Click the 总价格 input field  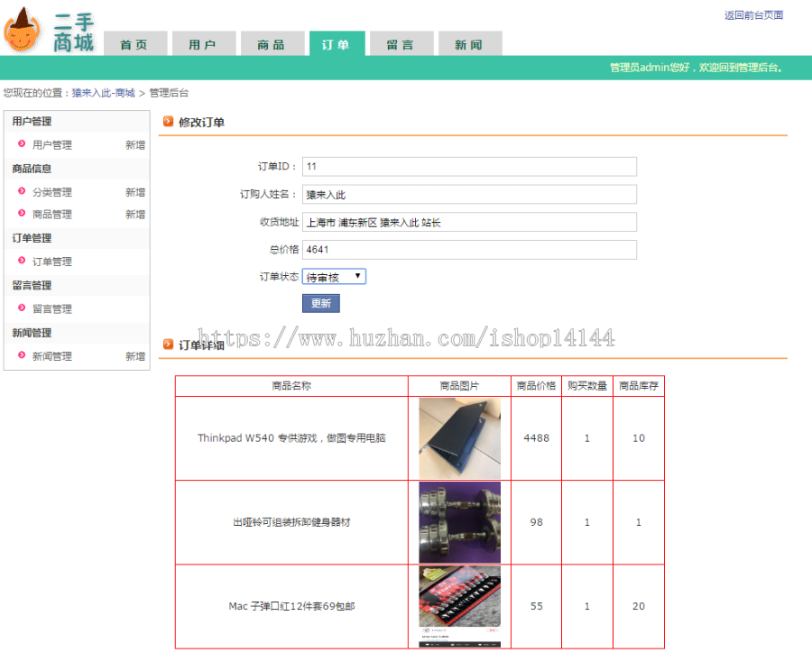click(x=469, y=250)
